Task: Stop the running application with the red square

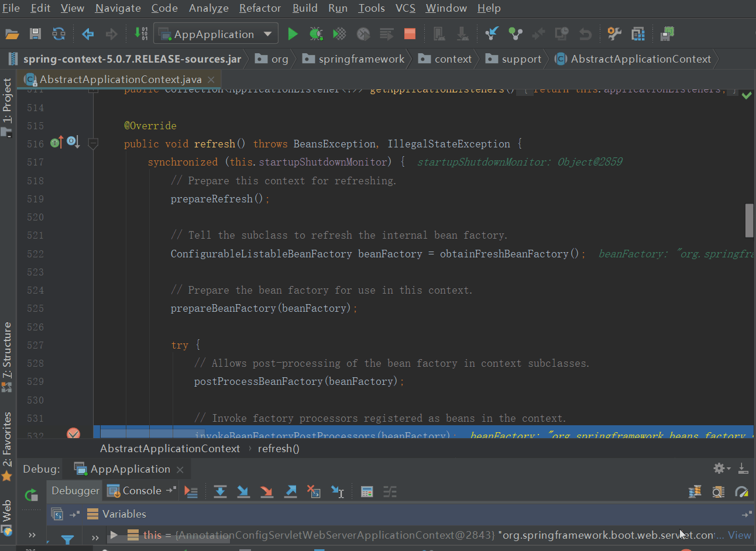Action: click(x=410, y=34)
